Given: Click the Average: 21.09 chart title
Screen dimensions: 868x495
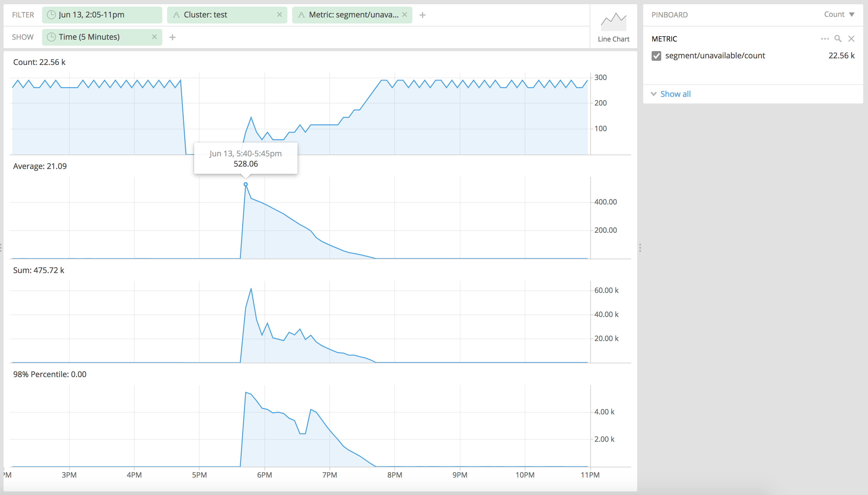Looking at the screenshot, I should 40,166.
